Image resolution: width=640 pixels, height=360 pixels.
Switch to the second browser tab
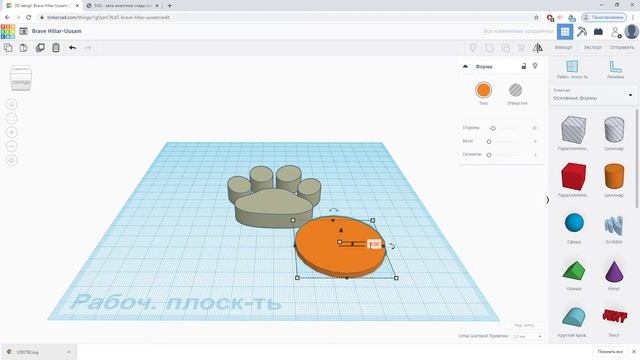pyautogui.click(x=122, y=6)
